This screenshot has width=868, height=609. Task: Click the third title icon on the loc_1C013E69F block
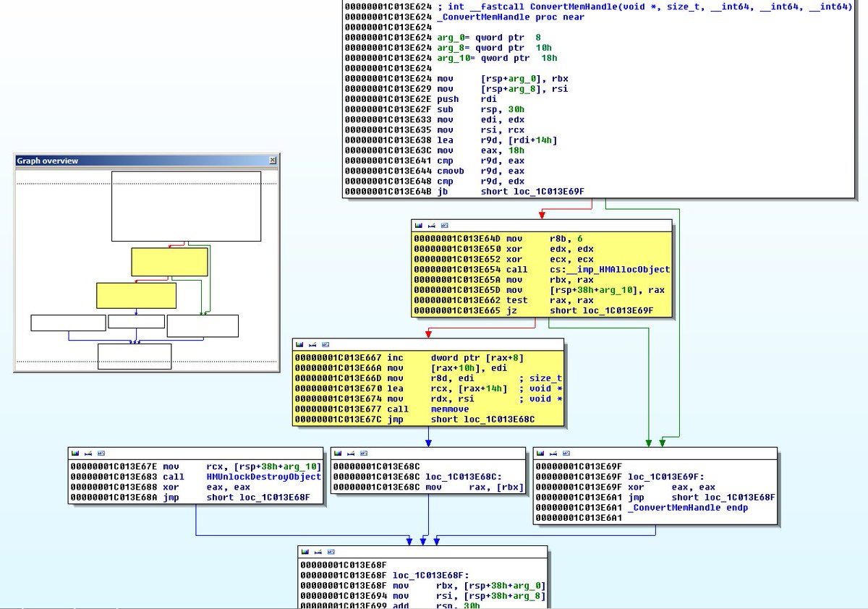[x=566, y=453]
